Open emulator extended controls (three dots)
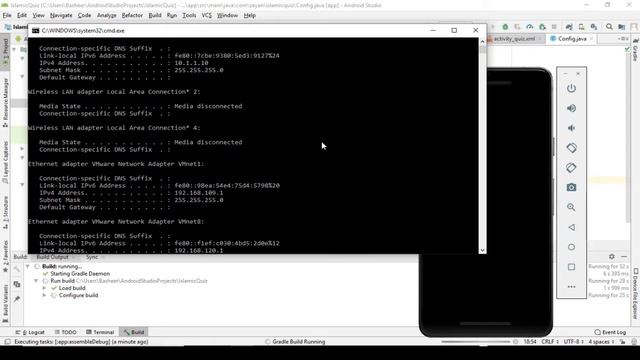640x360 pixels. pos(571,287)
